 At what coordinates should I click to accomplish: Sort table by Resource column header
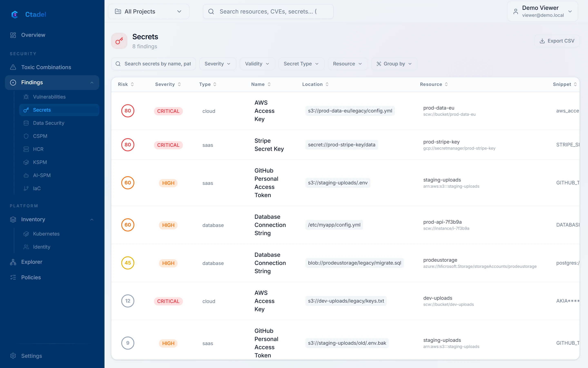pyautogui.click(x=434, y=84)
